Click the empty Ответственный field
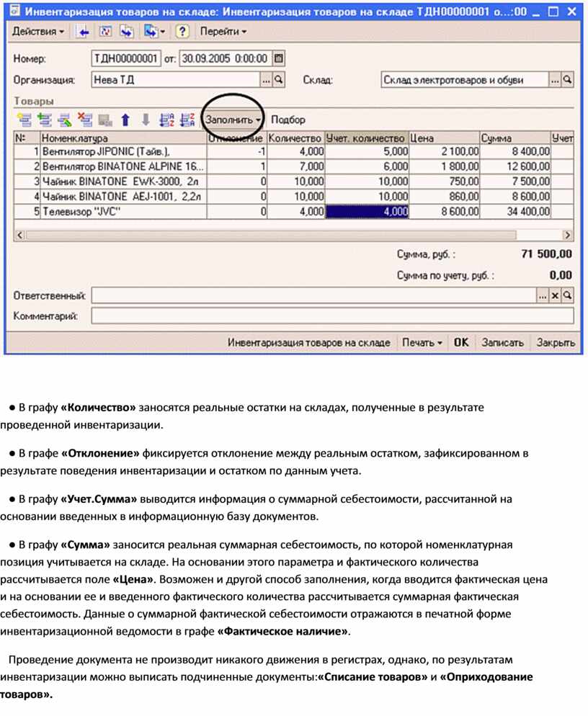 [x=313, y=295]
